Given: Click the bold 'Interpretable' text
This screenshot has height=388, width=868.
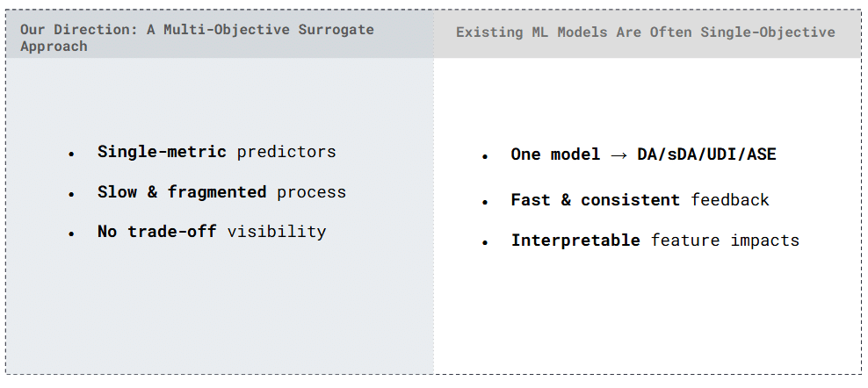Looking at the screenshot, I should tap(575, 240).
